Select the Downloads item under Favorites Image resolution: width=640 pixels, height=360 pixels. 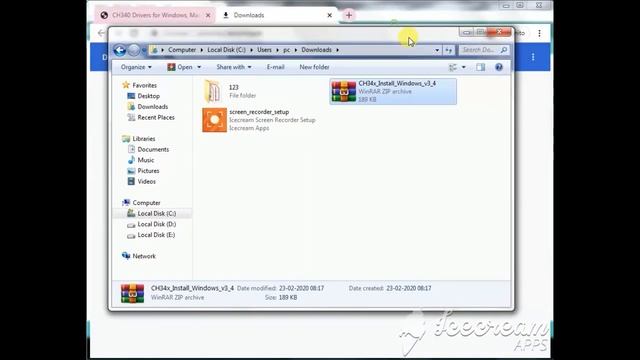(152, 107)
